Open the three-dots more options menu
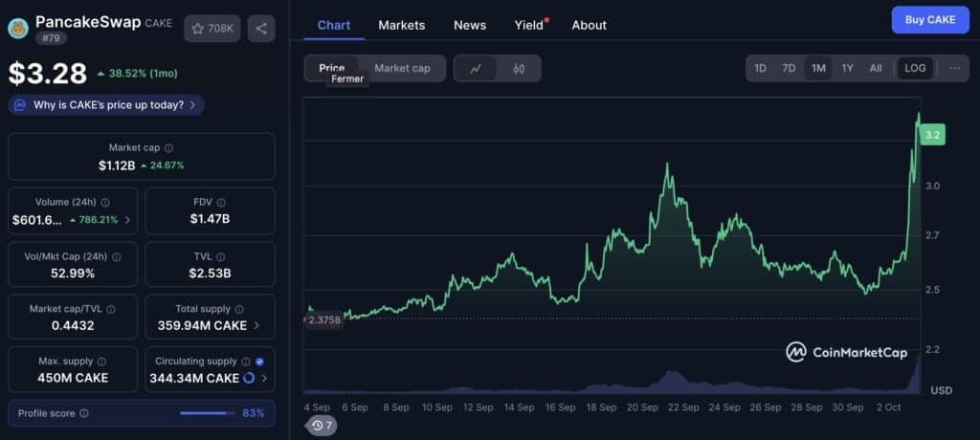The height and width of the screenshot is (440, 980). [x=954, y=68]
